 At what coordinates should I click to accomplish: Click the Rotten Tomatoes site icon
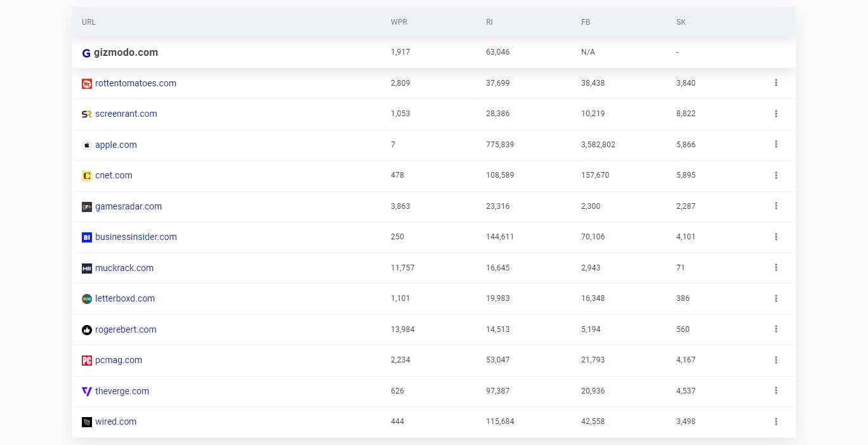[x=86, y=83]
